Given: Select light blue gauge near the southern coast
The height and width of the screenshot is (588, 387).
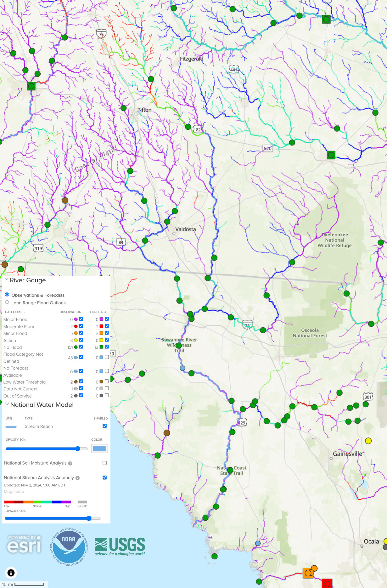Looking at the screenshot, I should click(258, 543).
